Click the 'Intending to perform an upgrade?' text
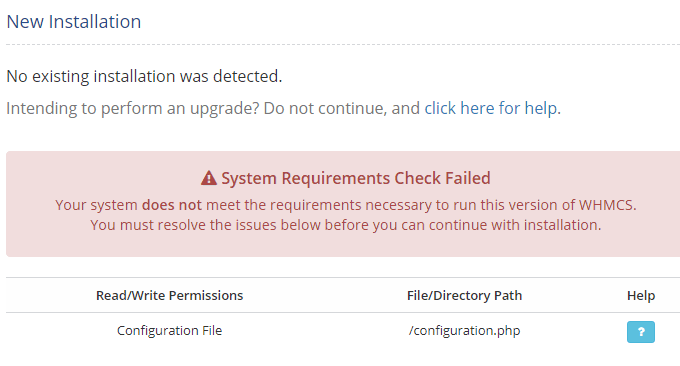 click(133, 108)
